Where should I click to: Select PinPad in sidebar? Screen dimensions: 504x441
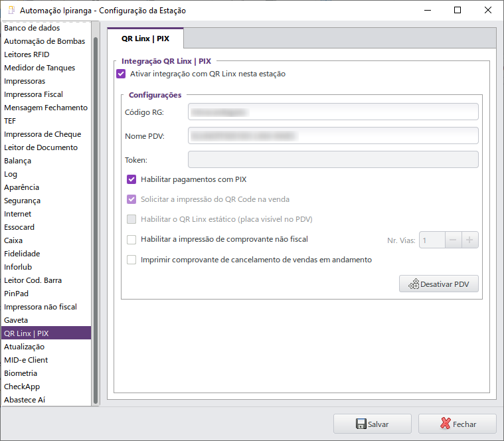(46, 294)
